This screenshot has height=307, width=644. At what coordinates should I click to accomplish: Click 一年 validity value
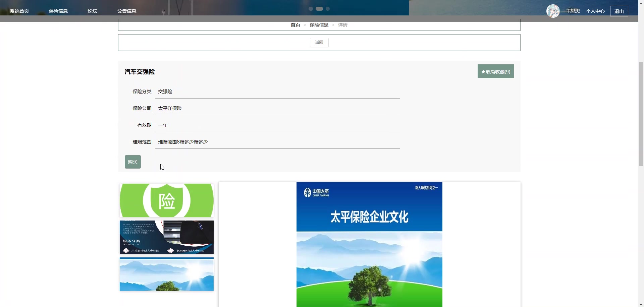163,125
